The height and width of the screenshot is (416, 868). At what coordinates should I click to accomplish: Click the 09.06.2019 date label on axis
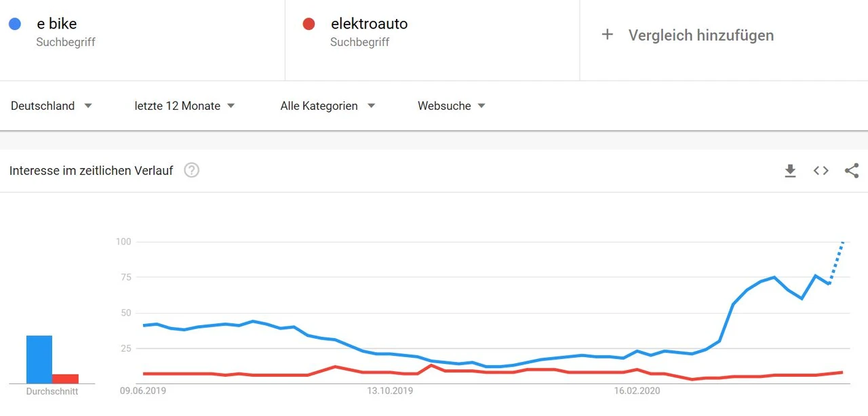point(143,391)
